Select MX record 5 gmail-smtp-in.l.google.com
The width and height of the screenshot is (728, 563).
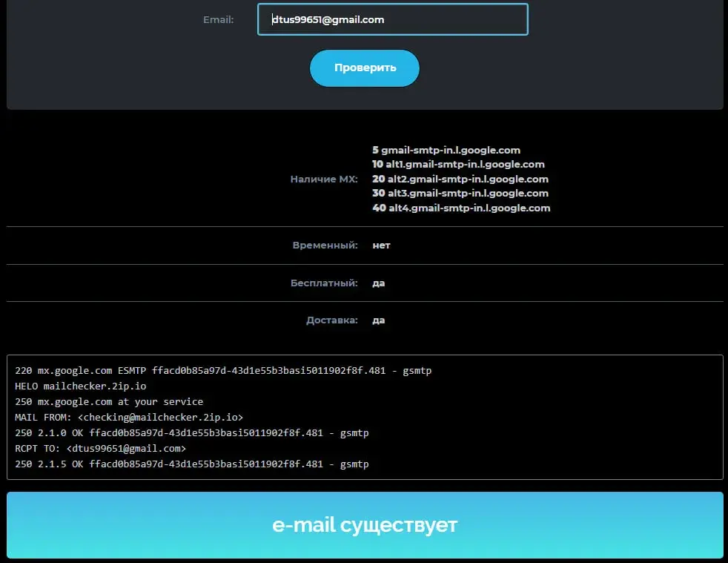446,150
